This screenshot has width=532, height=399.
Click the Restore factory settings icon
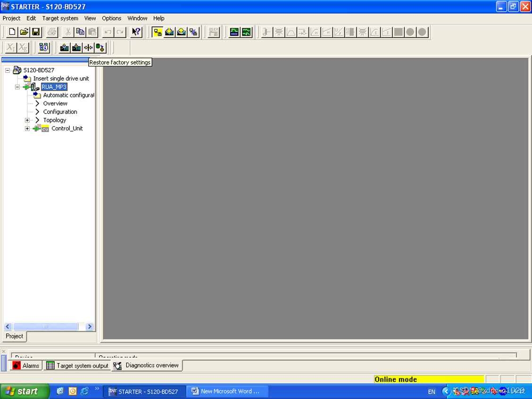coord(88,48)
